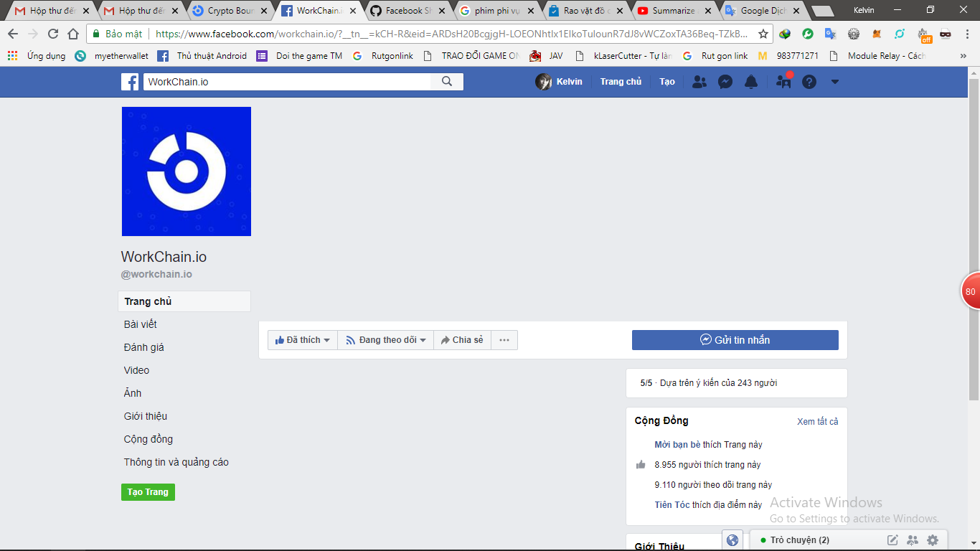980x551 pixels.
Task: Click Kelvin's profile picture in header
Action: (x=543, y=82)
